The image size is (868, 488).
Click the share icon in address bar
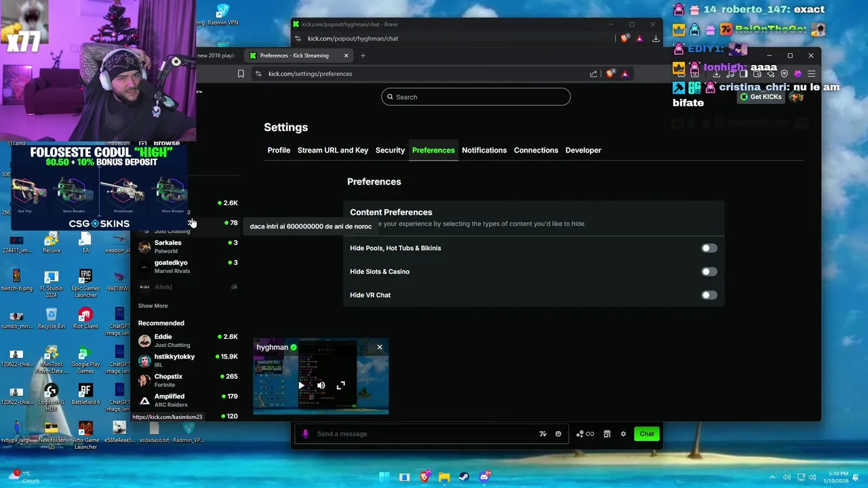pos(593,74)
